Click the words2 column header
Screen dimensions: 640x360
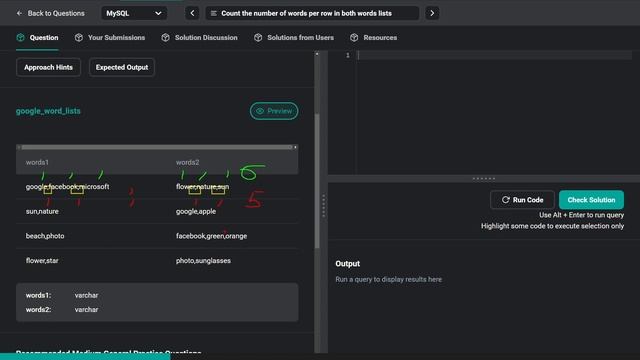pos(188,162)
